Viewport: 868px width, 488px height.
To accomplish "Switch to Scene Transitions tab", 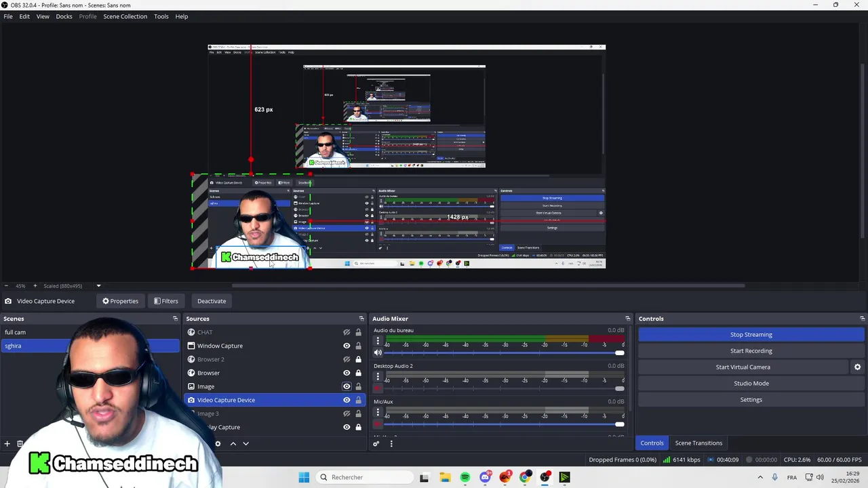I will (698, 443).
